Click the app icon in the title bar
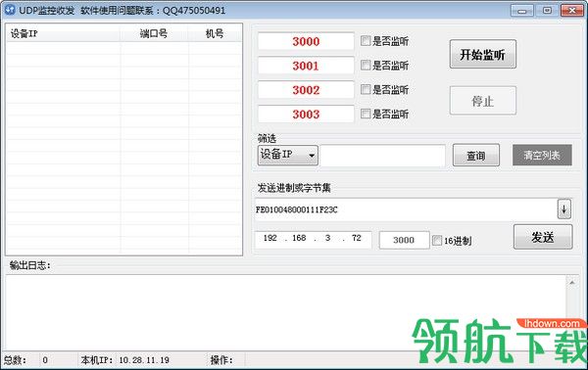The height and width of the screenshot is (370, 588). click(10, 10)
